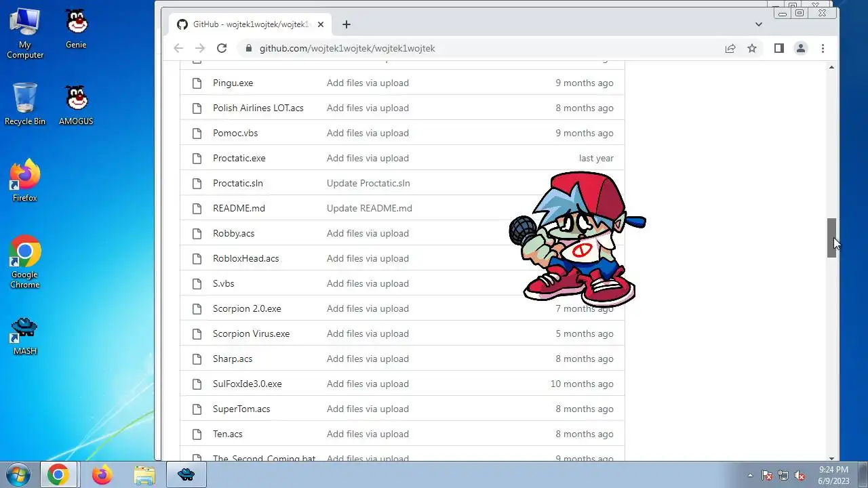This screenshot has height=488, width=868.
Task: Open the RobloxHead.acs file
Action: [246, 258]
